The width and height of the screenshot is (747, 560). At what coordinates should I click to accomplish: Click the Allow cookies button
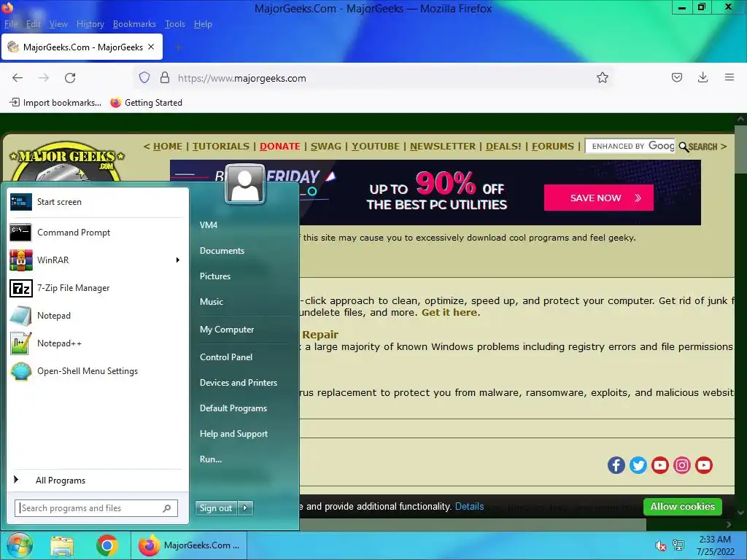pos(682,506)
